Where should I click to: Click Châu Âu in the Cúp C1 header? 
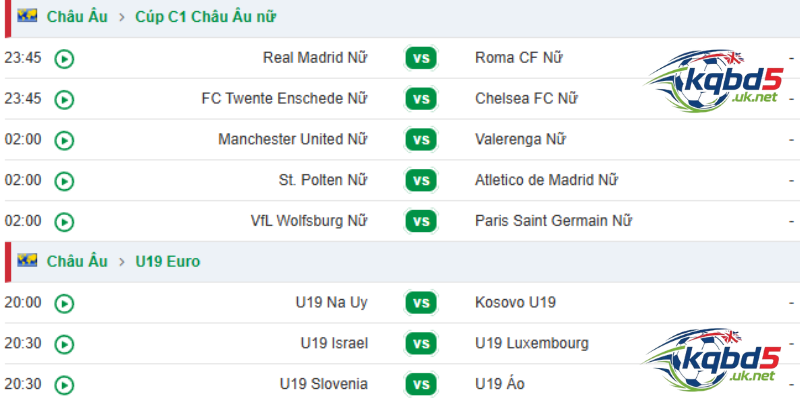click(x=77, y=17)
